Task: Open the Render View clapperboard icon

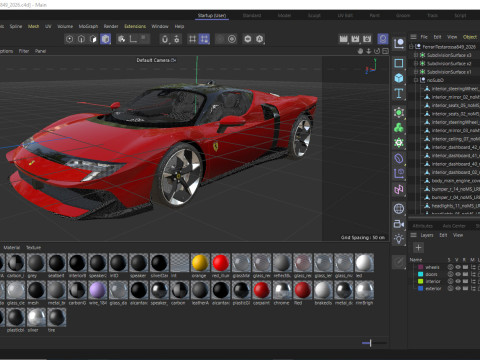Action: point(343,39)
